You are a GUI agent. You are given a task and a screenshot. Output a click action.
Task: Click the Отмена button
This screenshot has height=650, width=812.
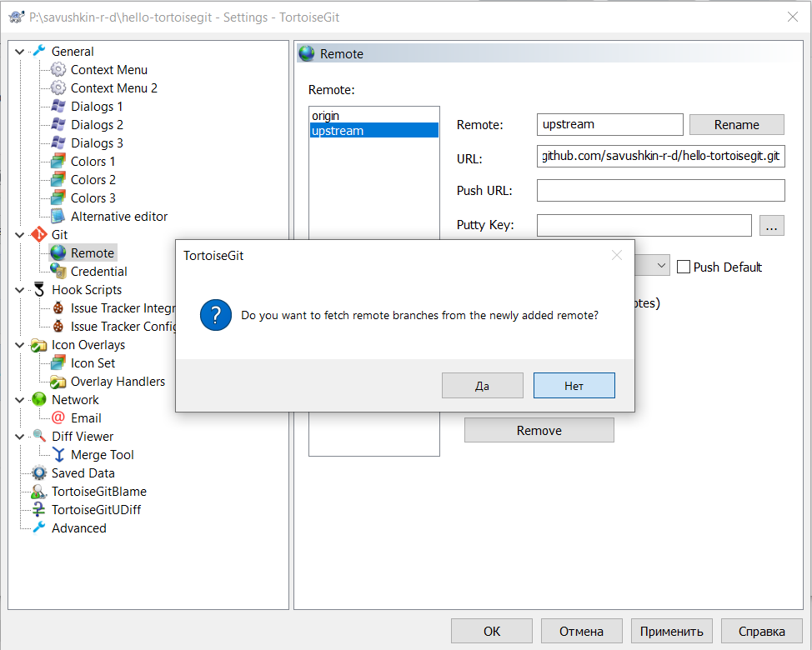(x=581, y=631)
